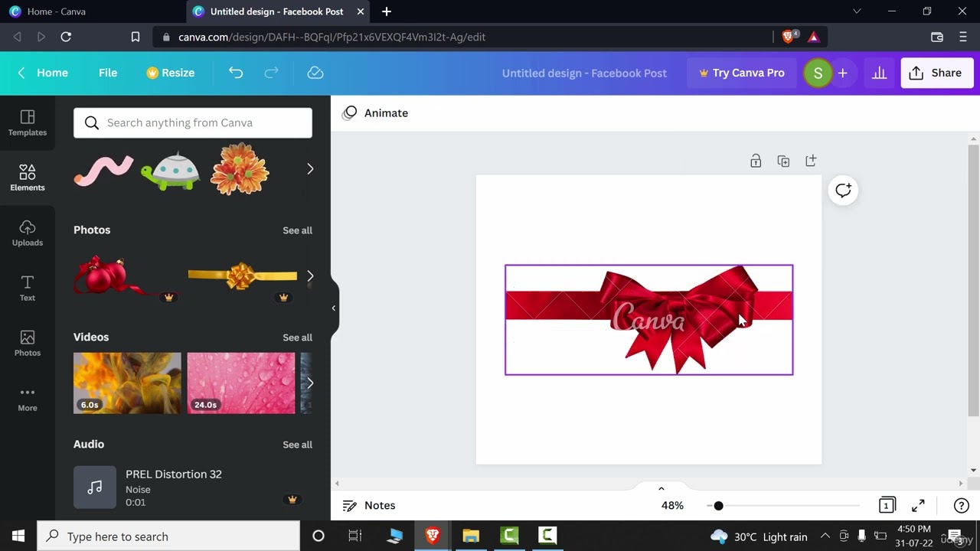Screen dimensions: 980x551
Task: See all Videos
Action: coord(297,337)
